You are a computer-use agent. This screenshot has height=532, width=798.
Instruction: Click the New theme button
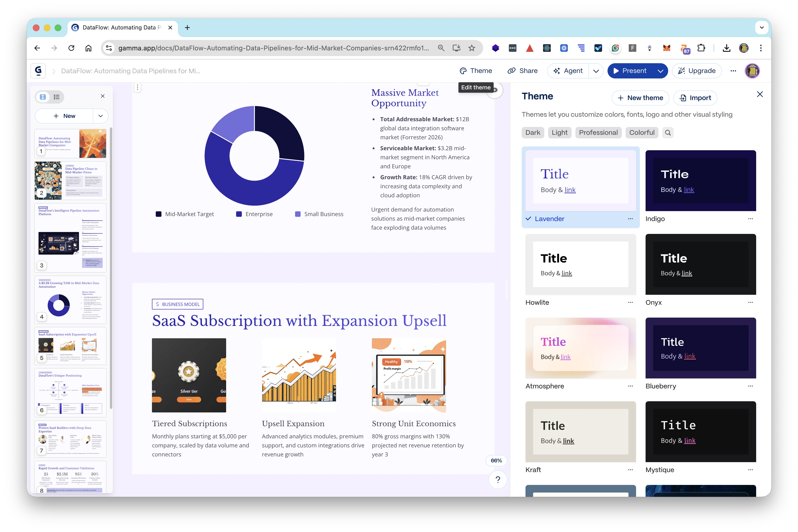(640, 98)
